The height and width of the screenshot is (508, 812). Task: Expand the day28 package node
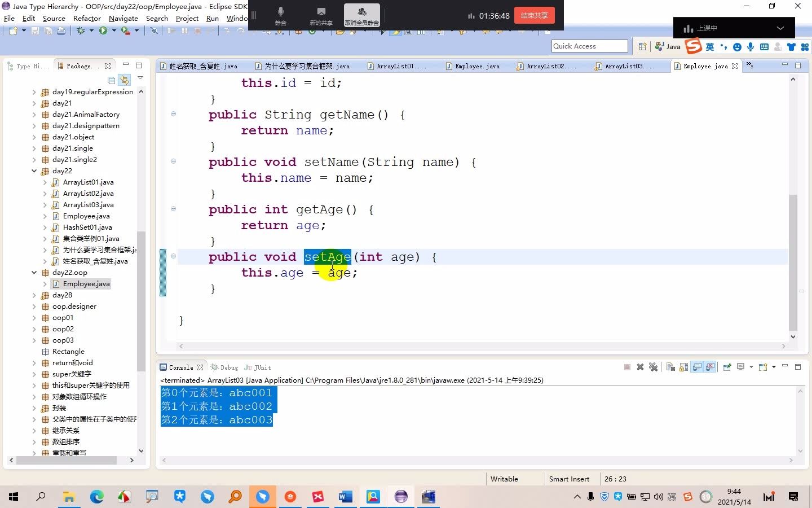click(x=34, y=295)
